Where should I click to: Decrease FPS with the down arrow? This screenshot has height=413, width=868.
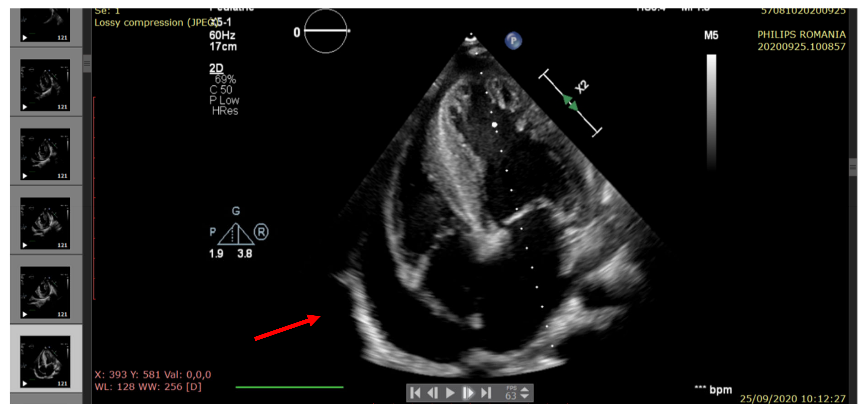tap(525, 397)
